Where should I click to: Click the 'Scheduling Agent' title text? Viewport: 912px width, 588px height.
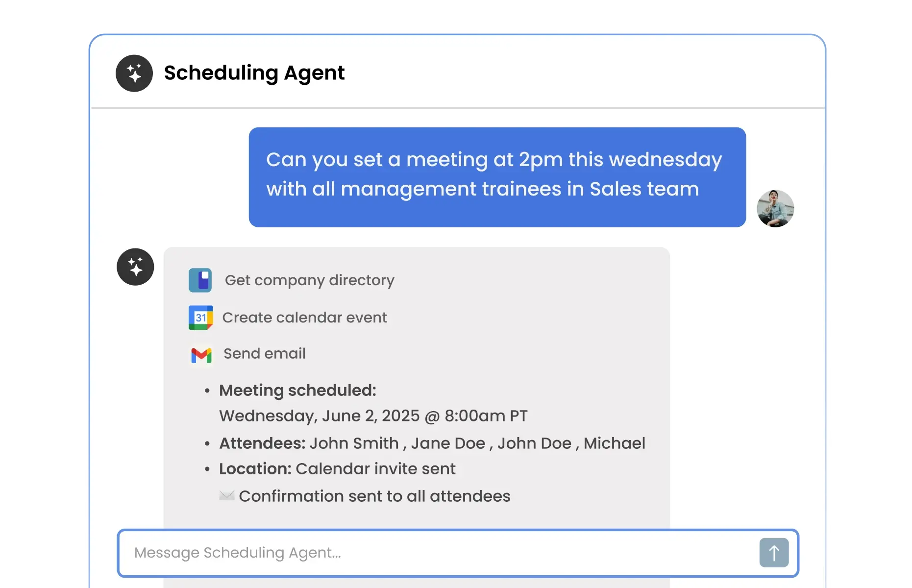[x=254, y=73]
